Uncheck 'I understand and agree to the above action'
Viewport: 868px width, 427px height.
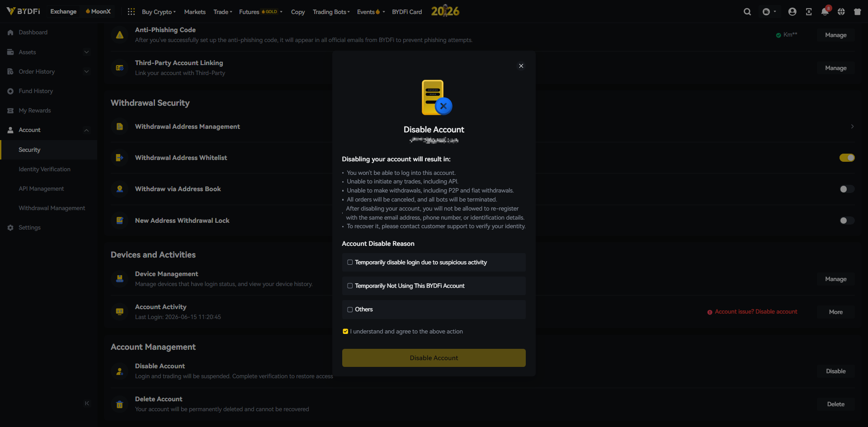345,332
